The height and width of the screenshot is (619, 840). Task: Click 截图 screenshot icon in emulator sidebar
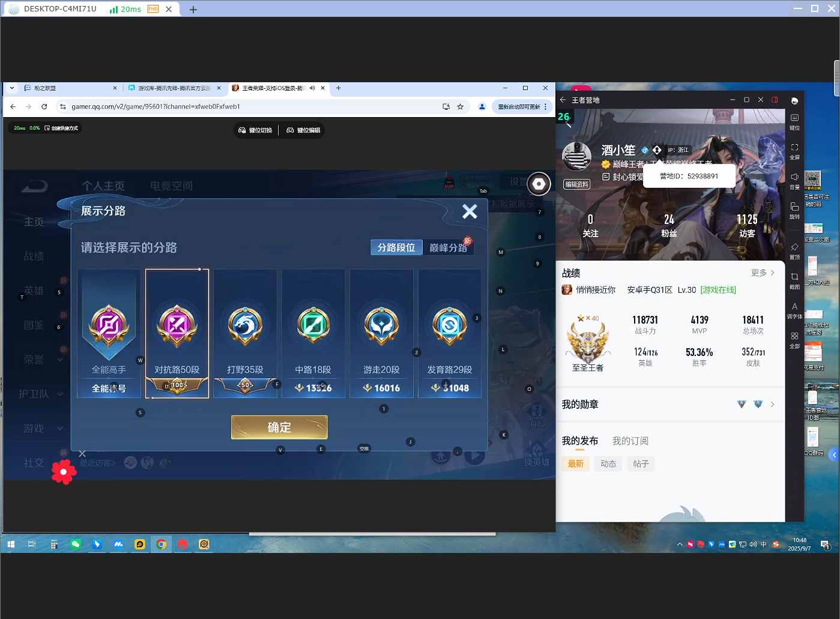click(794, 280)
